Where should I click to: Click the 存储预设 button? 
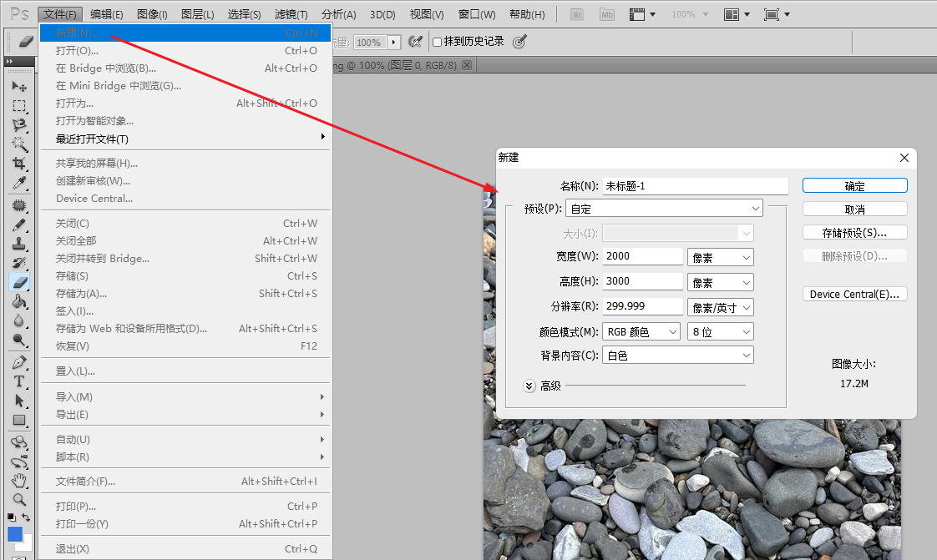point(854,232)
